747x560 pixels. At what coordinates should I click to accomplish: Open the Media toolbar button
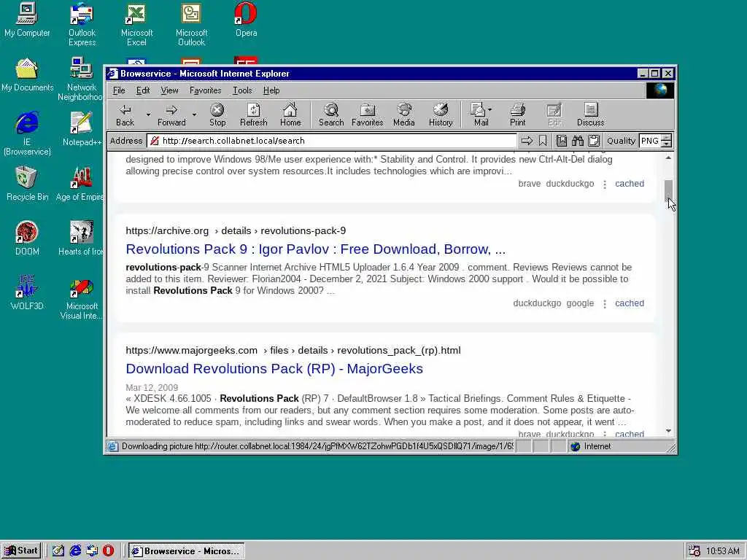(404, 114)
